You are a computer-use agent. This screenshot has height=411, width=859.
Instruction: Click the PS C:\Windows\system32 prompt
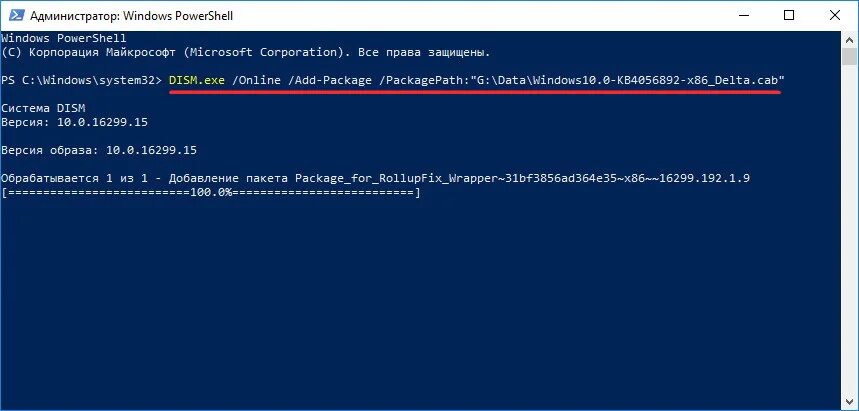(80, 78)
